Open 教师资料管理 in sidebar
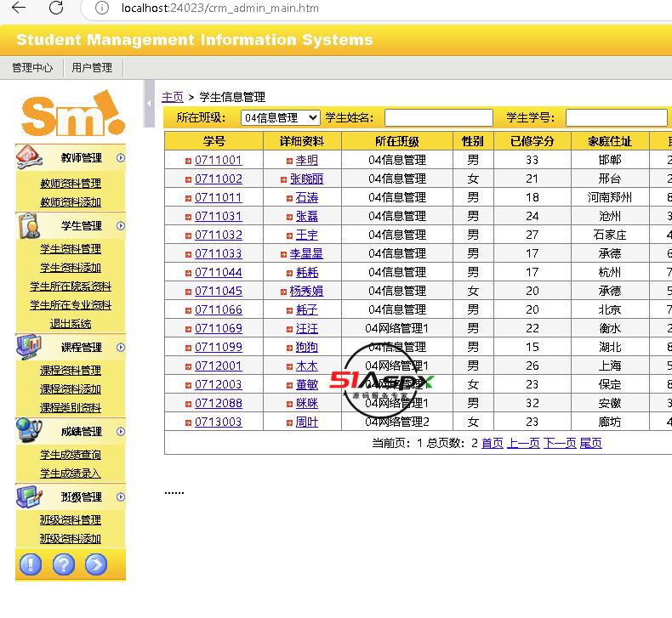 71,184
